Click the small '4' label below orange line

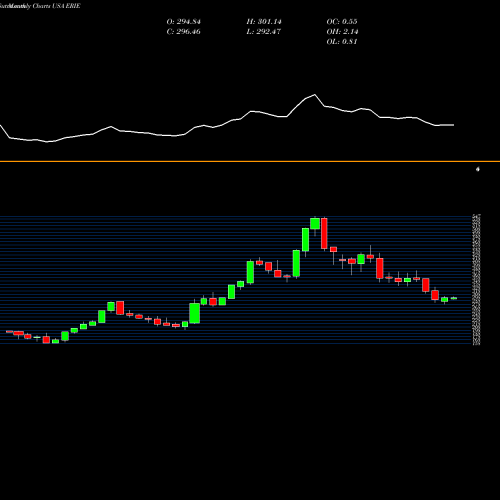[478, 169]
